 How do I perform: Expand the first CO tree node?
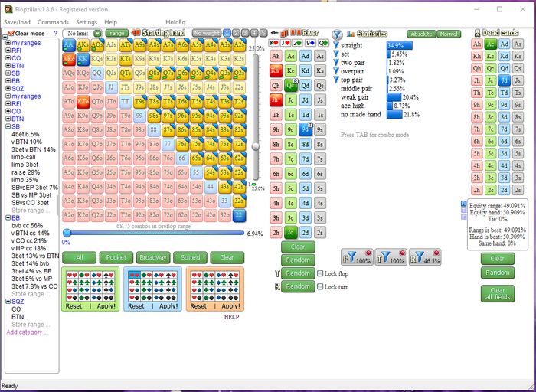(x=8, y=57)
